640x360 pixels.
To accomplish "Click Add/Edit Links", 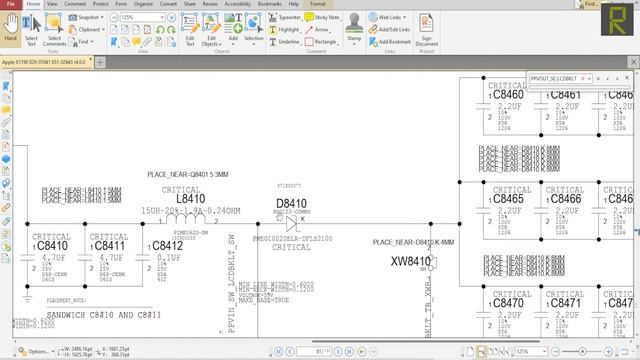I will (389, 29).
